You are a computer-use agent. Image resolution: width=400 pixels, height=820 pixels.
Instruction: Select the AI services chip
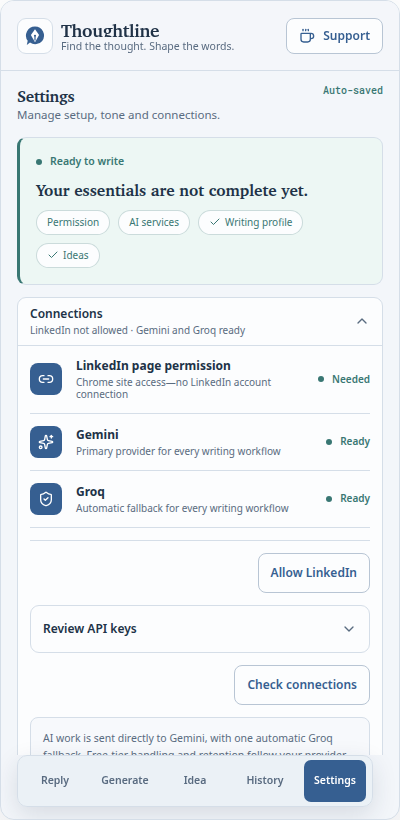(154, 223)
